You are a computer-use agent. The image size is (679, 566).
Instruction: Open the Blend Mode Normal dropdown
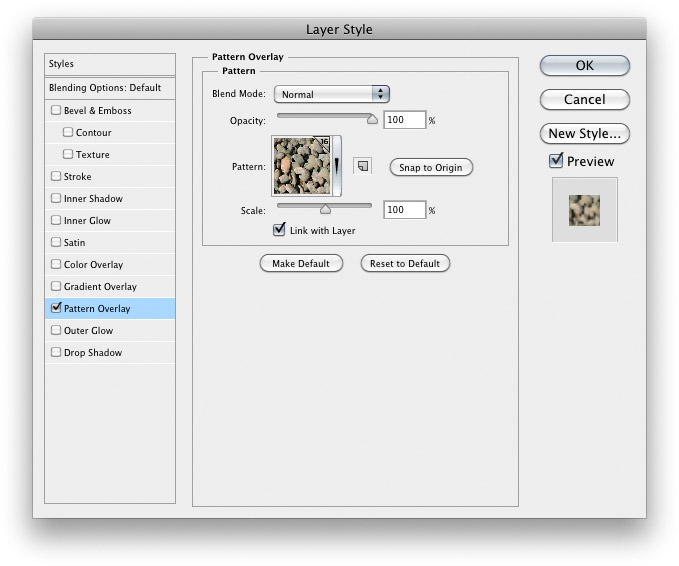[x=332, y=94]
